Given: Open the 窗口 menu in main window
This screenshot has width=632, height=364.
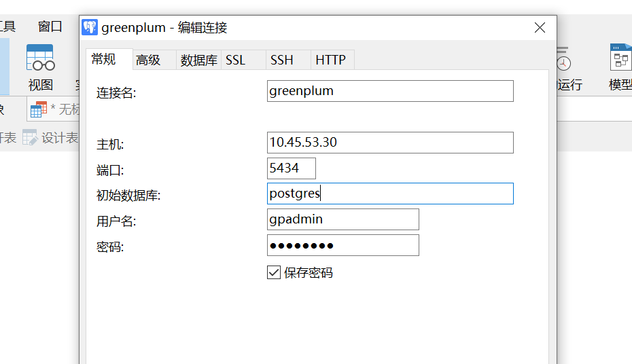Looking at the screenshot, I should pyautogui.click(x=50, y=26).
